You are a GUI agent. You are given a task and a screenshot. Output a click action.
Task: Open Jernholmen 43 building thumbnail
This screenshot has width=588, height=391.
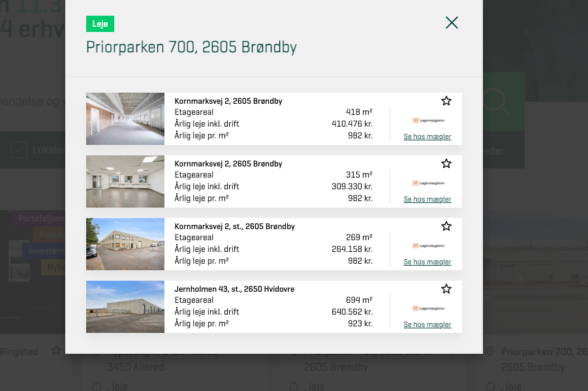point(125,307)
